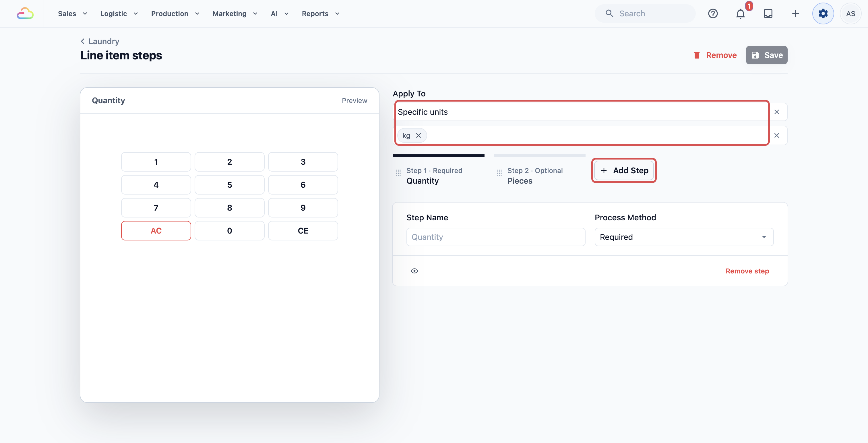Open the Process Method dropdown
Screen dimensions: 868x443
(684, 237)
